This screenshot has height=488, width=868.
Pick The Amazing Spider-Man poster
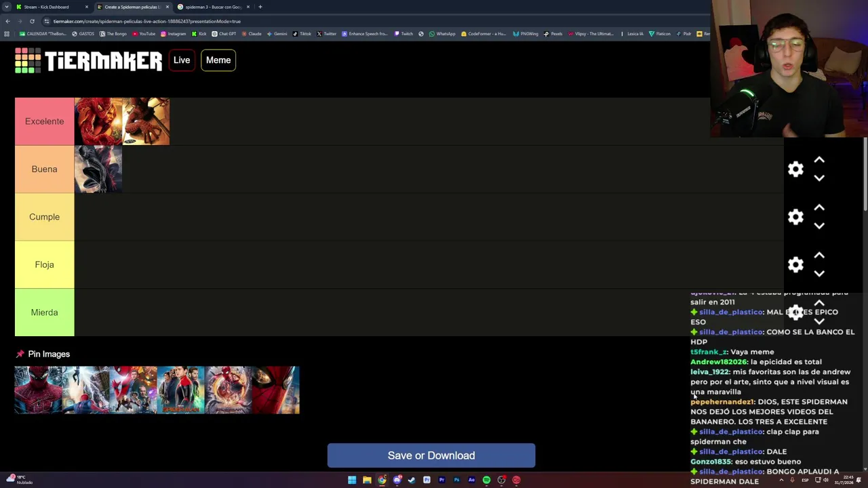(x=39, y=390)
